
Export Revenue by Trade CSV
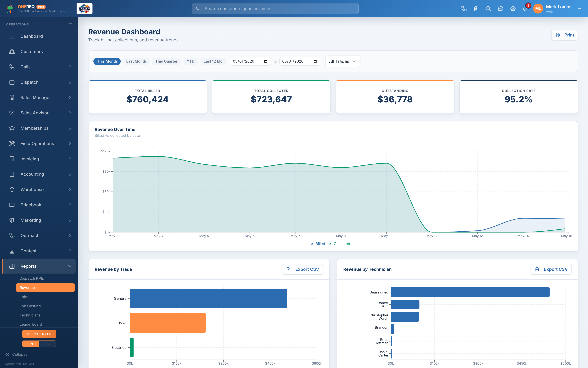tap(303, 269)
